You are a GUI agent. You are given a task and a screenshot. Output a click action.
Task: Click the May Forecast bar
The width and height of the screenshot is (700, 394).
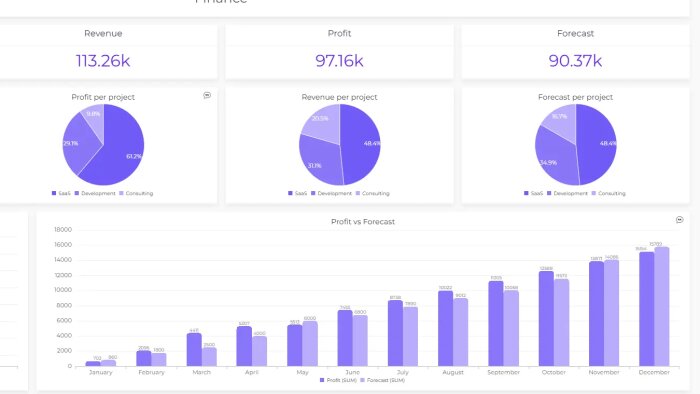point(310,344)
